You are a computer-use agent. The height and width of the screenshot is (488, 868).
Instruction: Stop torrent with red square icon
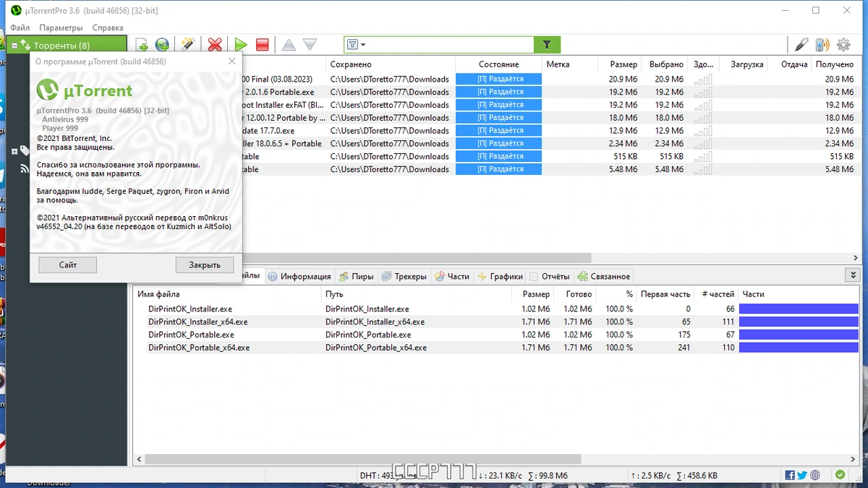(263, 45)
